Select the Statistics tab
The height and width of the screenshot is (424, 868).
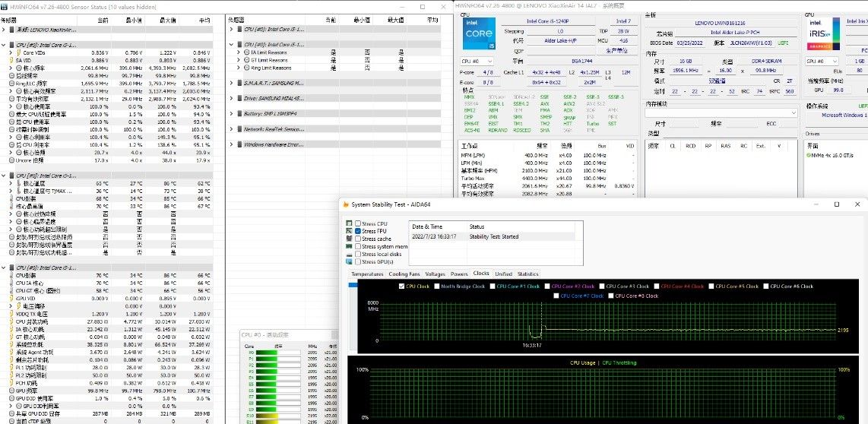528,274
